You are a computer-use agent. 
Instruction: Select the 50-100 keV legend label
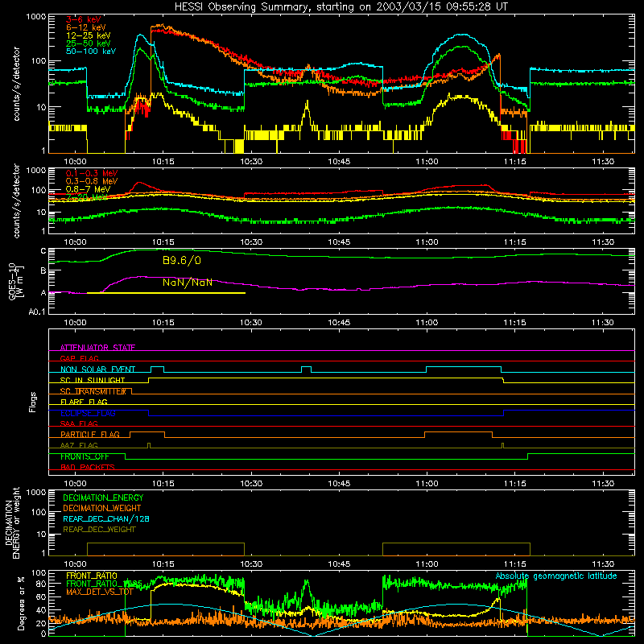click(91, 52)
